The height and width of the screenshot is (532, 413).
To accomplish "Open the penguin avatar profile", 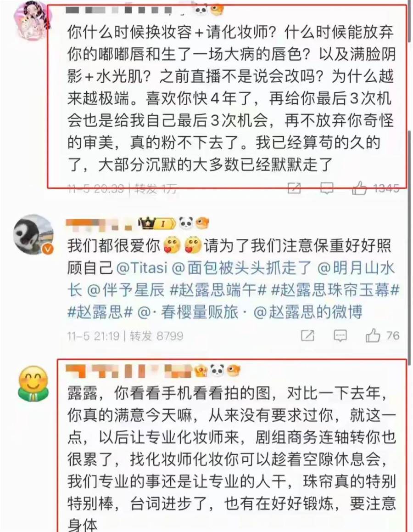I will coord(33,234).
